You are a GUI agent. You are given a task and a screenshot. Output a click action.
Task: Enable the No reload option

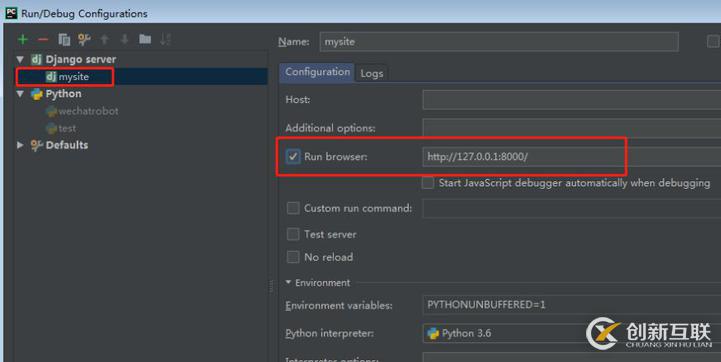(x=293, y=257)
